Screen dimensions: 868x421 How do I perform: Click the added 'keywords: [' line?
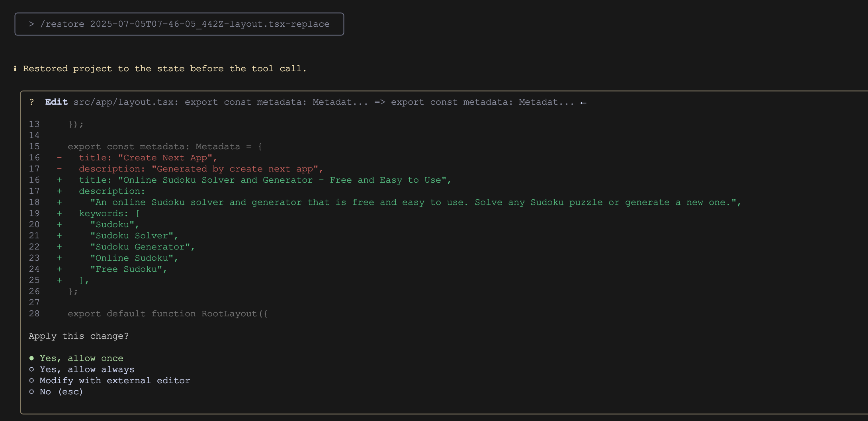point(109,214)
